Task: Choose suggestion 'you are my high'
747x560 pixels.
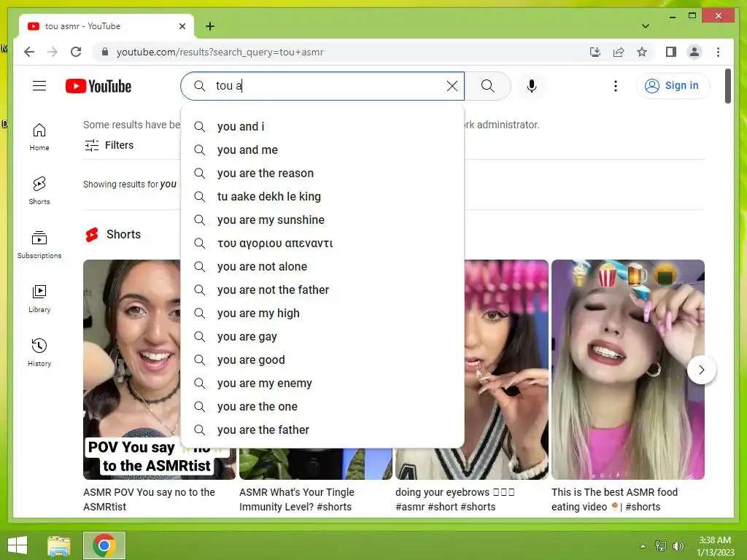Action: [322, 314]
